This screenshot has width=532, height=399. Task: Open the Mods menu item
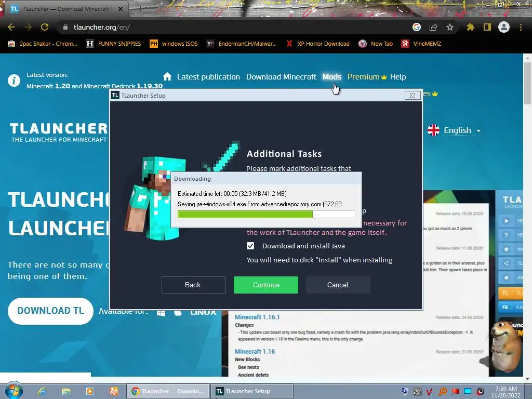coord(332,77)
